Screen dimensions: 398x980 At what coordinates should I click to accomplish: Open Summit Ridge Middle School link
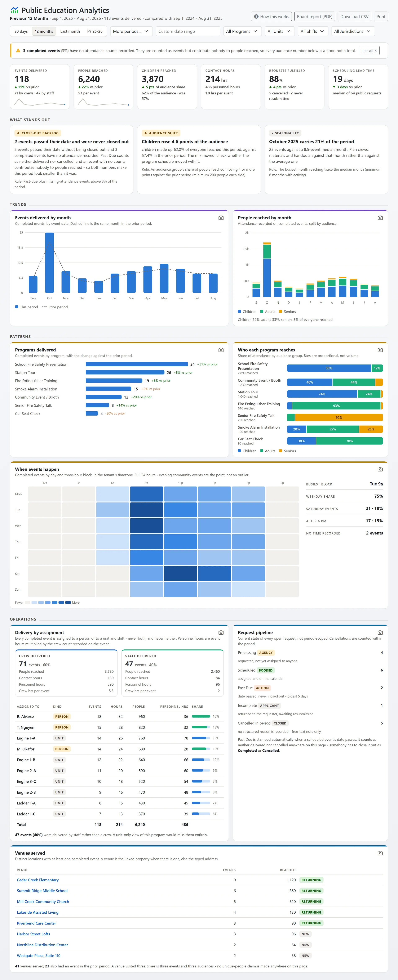pyautogui.click(x=42, y=891)
